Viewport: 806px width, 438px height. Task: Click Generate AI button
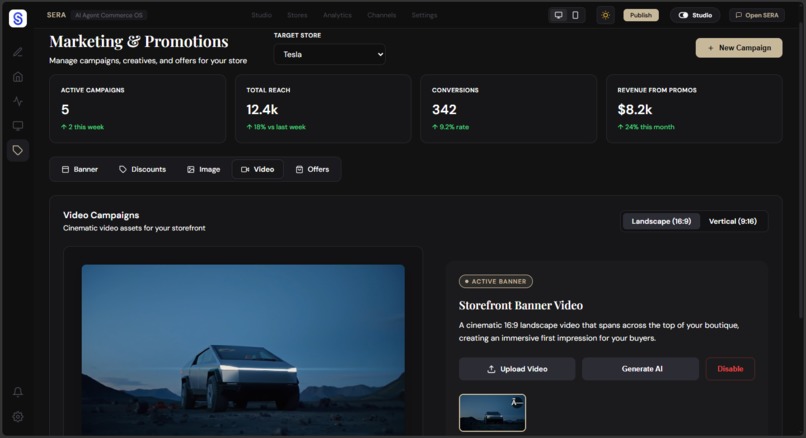tap(640, 369)
